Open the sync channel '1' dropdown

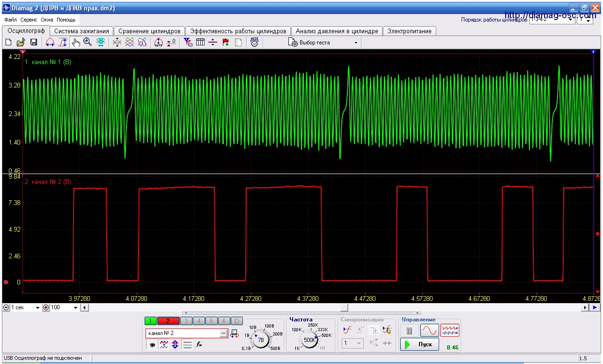coord(353,343)
